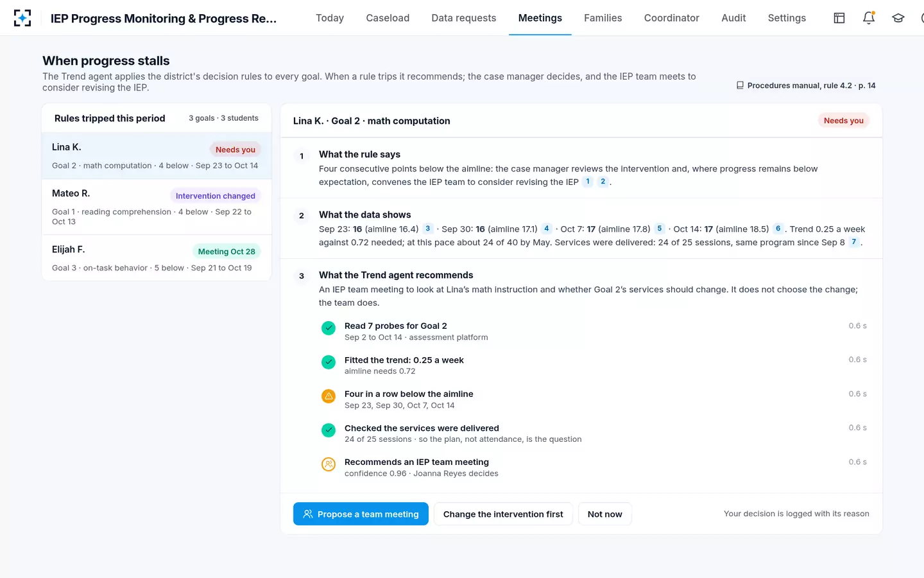Click 'Rules tripped this period' heading
Image resolution: width=924 pixels, height=578 pixels.
(110, 118)
